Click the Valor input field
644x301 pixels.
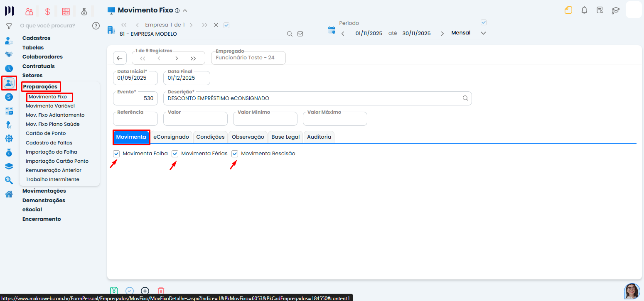(195, 120)
